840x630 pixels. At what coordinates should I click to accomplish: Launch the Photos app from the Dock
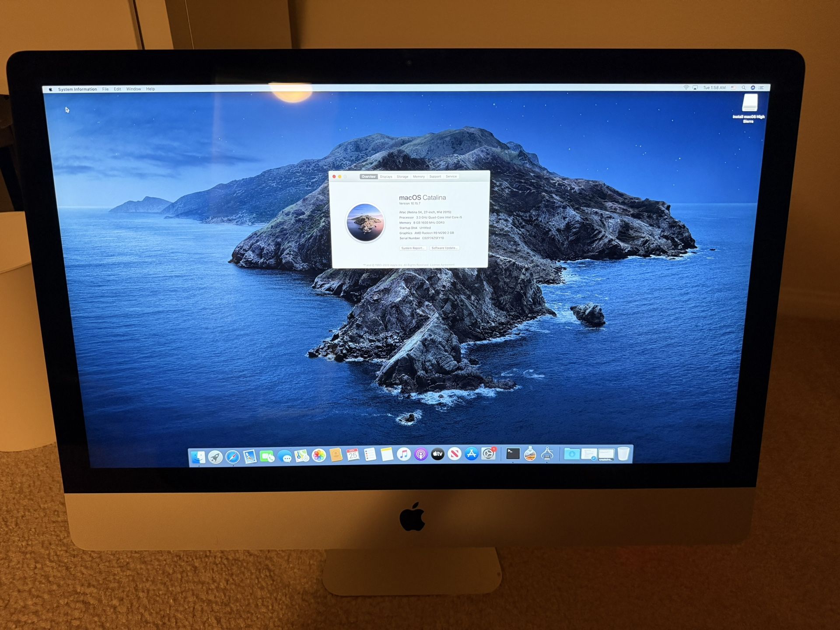tap(318, 454)
